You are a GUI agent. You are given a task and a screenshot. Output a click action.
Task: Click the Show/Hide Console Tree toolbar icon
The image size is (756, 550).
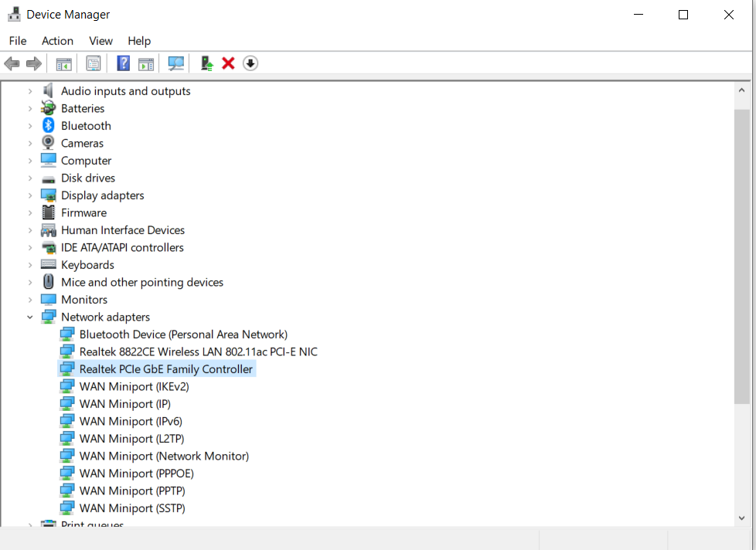[x=63, y=63]
